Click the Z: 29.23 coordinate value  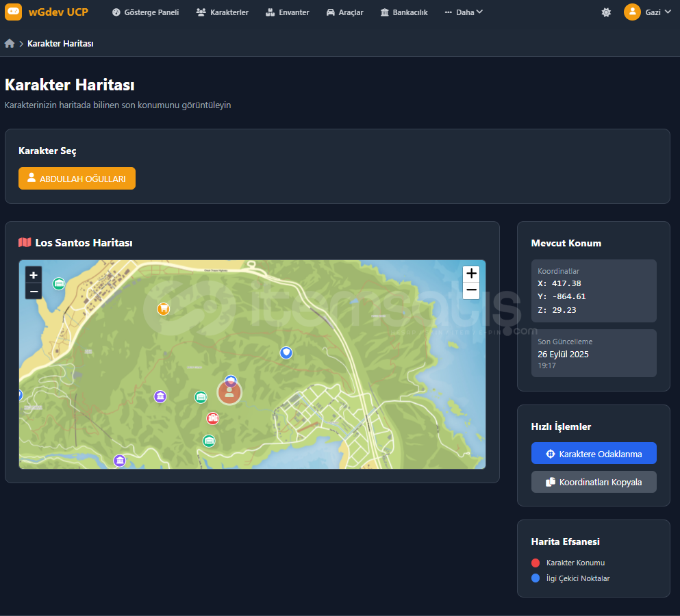557,310
